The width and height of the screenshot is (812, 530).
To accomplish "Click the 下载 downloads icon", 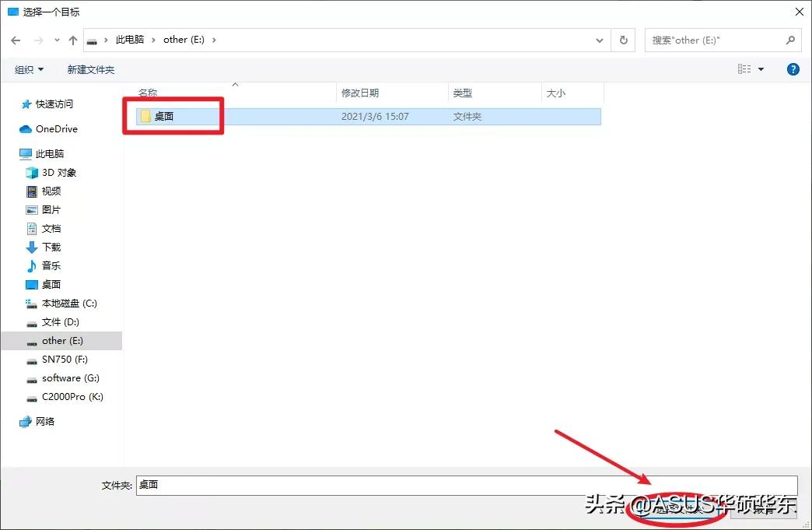I will (33, 247).
